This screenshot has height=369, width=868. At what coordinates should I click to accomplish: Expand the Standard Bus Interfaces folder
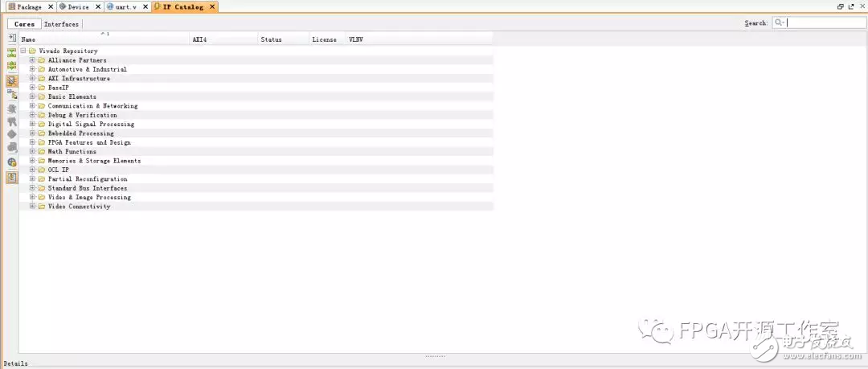32,188
